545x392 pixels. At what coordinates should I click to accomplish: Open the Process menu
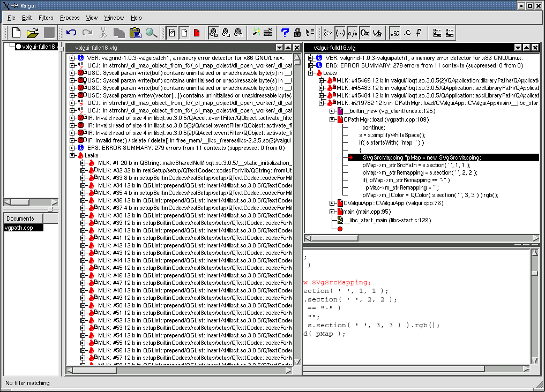[70, 18]
